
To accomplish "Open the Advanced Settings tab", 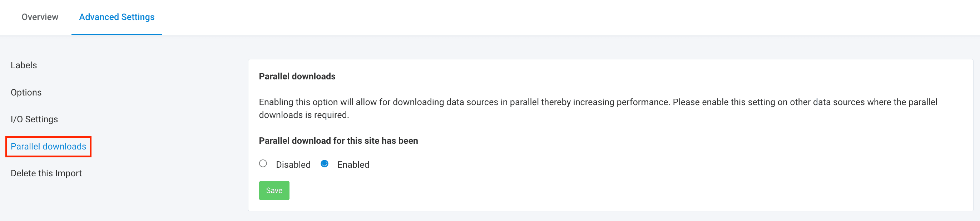I will coord(117,17).
